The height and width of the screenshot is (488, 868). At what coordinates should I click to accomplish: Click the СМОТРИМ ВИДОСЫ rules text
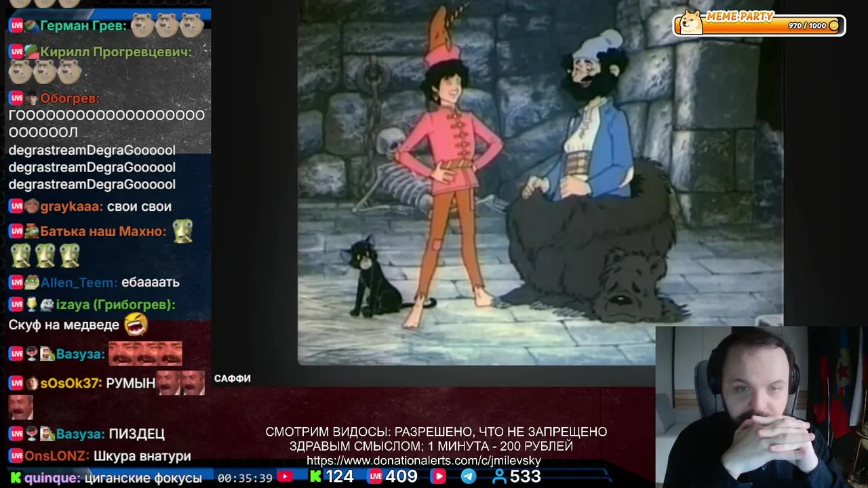pos(436,439)
